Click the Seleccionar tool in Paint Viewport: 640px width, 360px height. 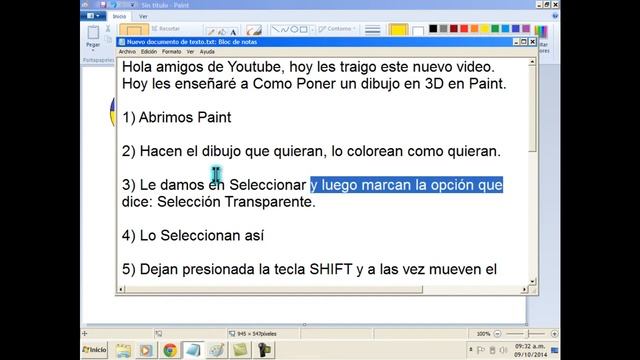[x=134, y=30]
